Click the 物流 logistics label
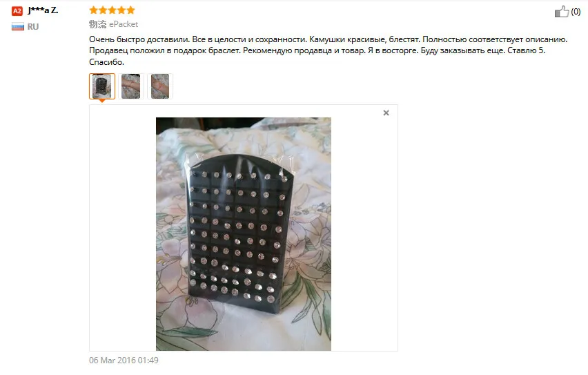 (97, 24)
